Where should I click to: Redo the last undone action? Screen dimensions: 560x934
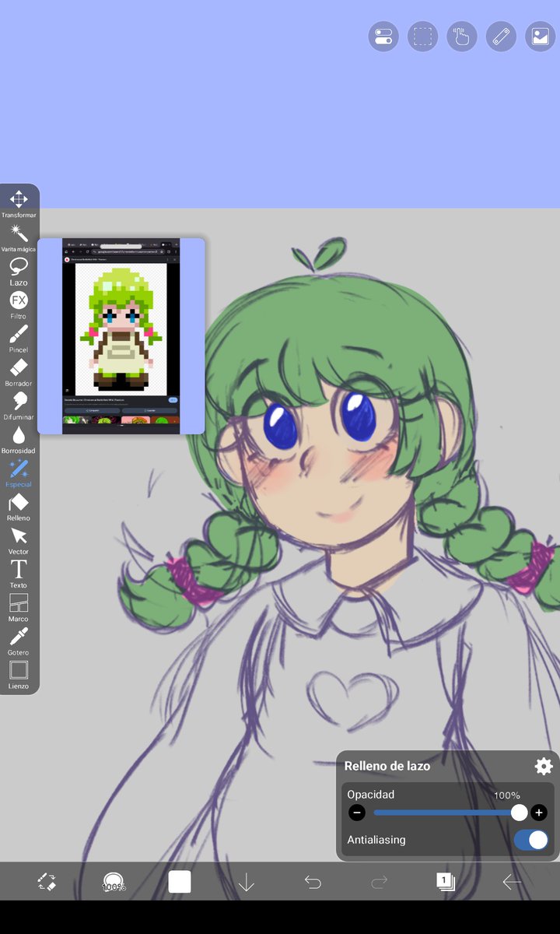pos(380,882)
